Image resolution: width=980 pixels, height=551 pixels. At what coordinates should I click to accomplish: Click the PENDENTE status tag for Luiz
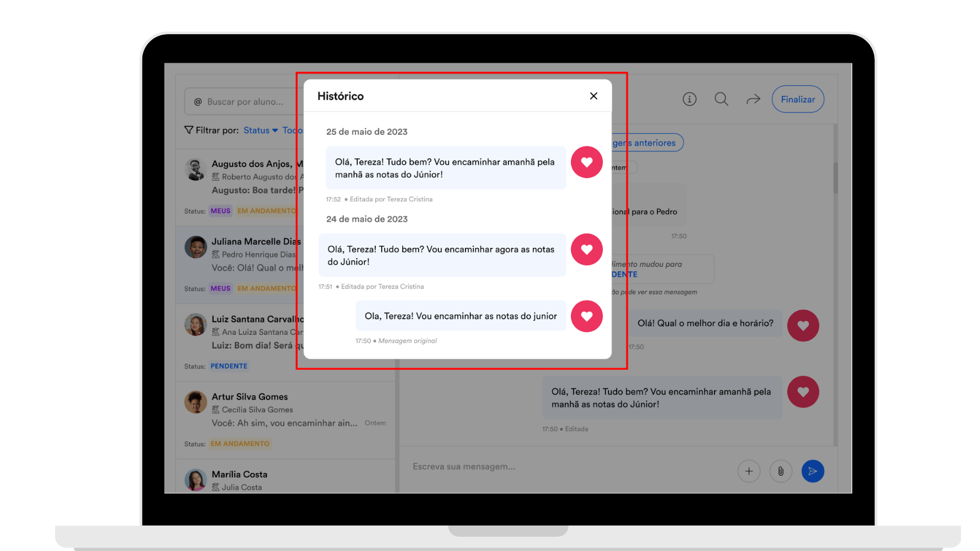point(229,366)
